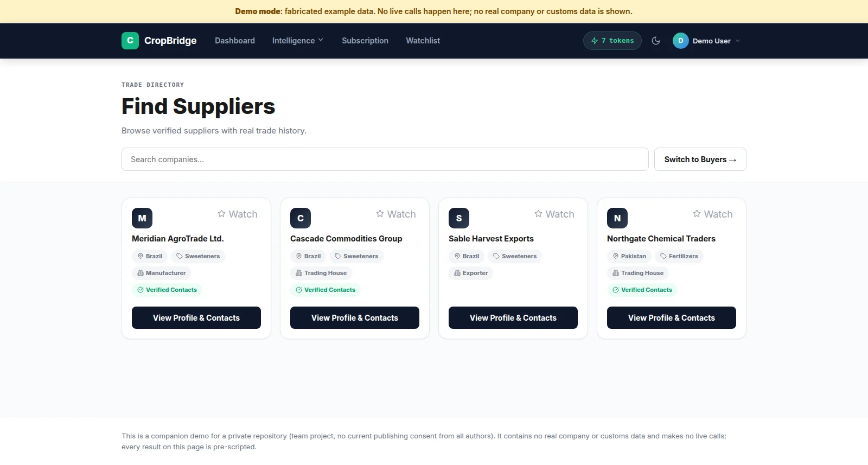Click Verified Contacts badge on Cascade card

(x=325, y=290)
